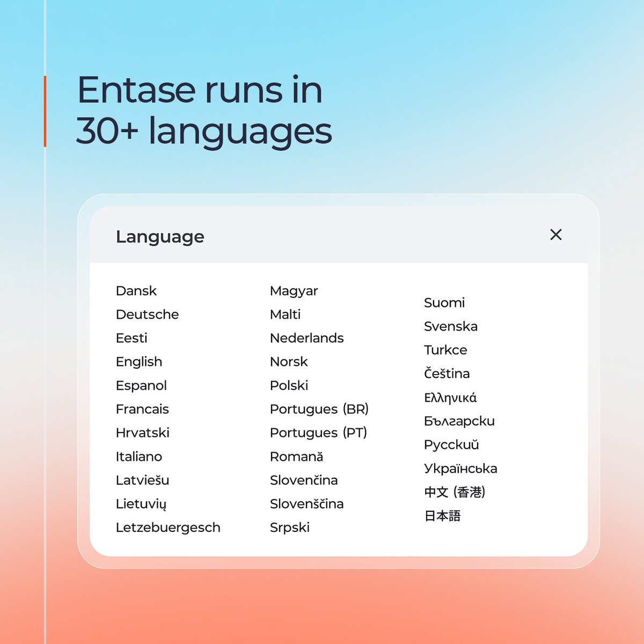The height and width of the screenshot is (644, 644).
Task: Select Italiano language option
Action: coord(139,457)
